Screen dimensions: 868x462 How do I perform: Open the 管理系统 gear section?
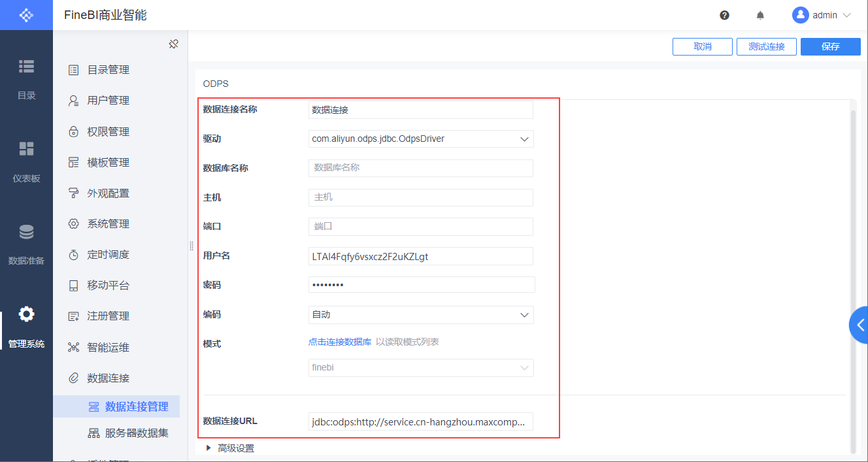tap(26, 327)
